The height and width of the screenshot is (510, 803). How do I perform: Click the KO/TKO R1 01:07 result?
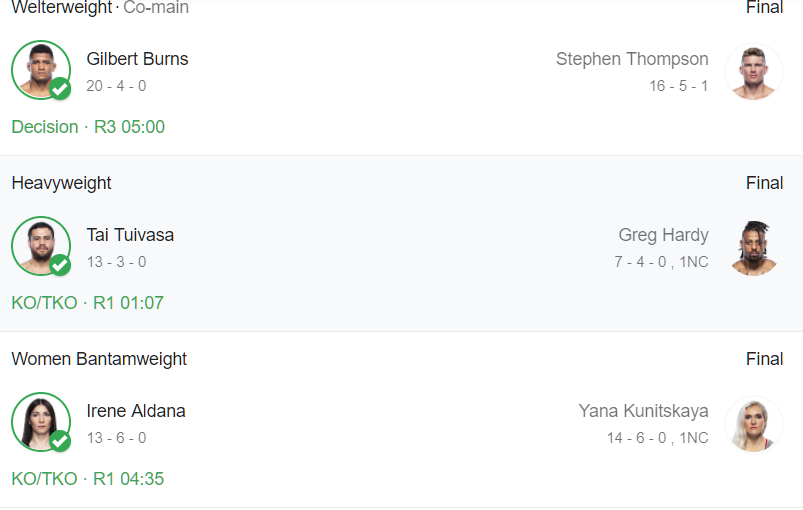(88, 303)
